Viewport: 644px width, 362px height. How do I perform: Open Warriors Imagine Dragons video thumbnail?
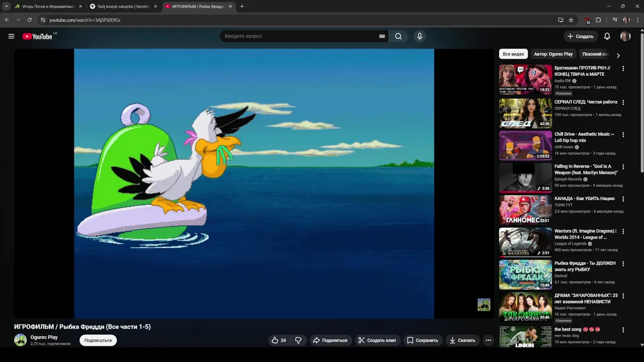click(525, 242)
